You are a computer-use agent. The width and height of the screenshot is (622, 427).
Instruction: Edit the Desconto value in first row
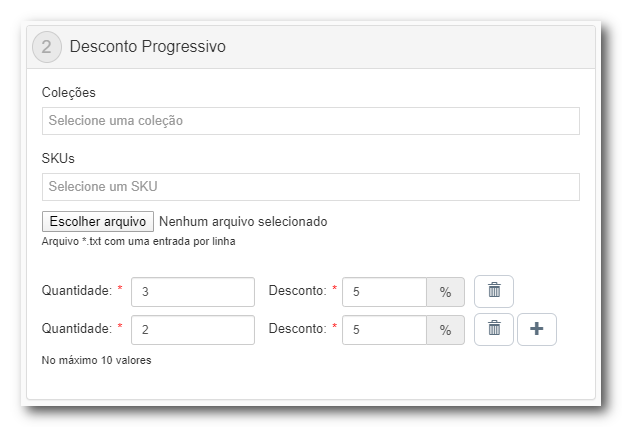(384, 292)
